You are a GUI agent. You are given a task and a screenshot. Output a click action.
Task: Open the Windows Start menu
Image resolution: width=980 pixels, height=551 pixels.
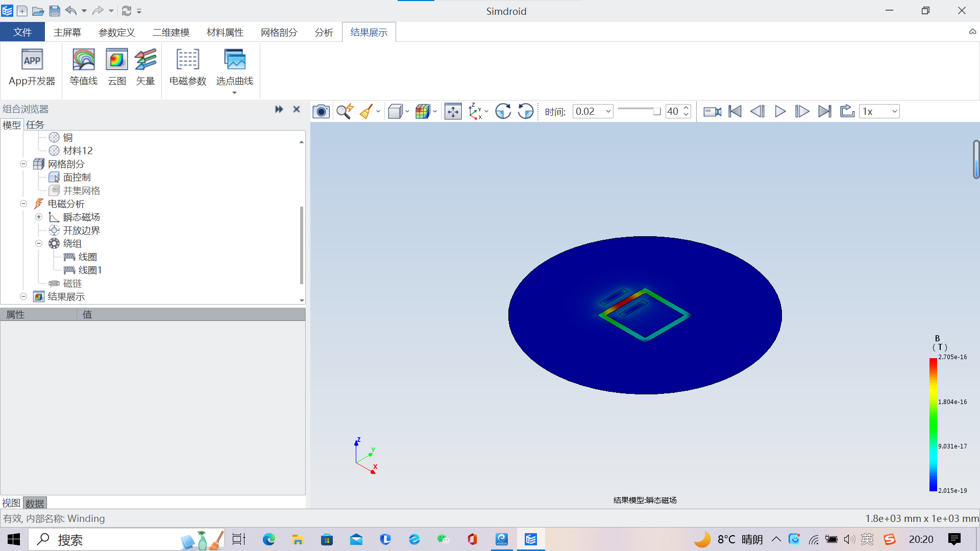(14, 539)
